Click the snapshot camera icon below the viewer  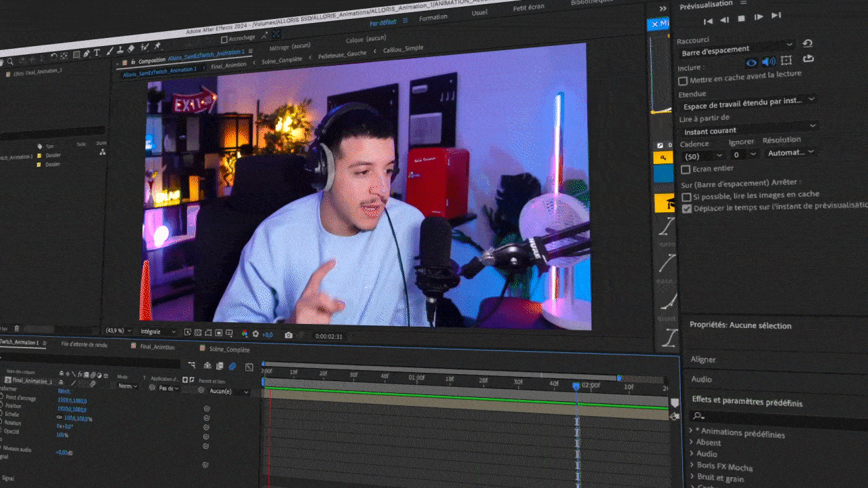coord(289,335)
